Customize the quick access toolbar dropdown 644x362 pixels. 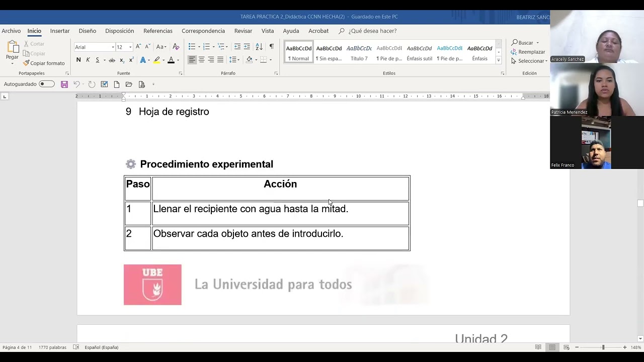click(153, 84)
